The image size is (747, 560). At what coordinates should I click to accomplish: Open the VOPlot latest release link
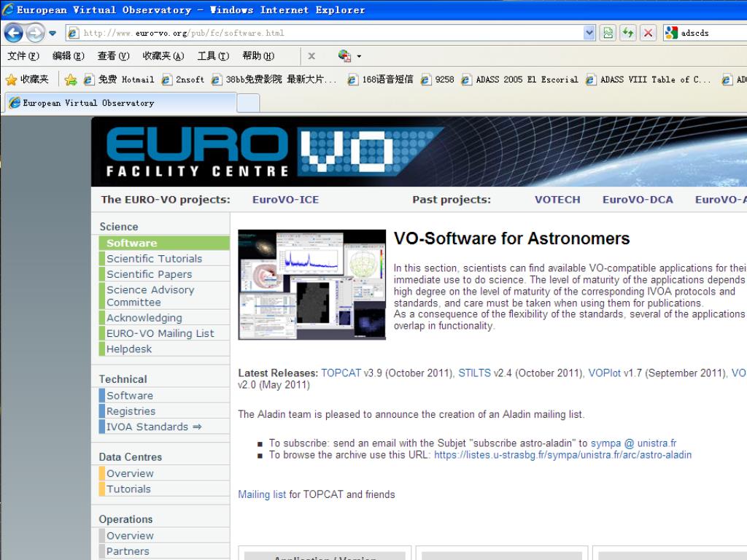point(604,373)
